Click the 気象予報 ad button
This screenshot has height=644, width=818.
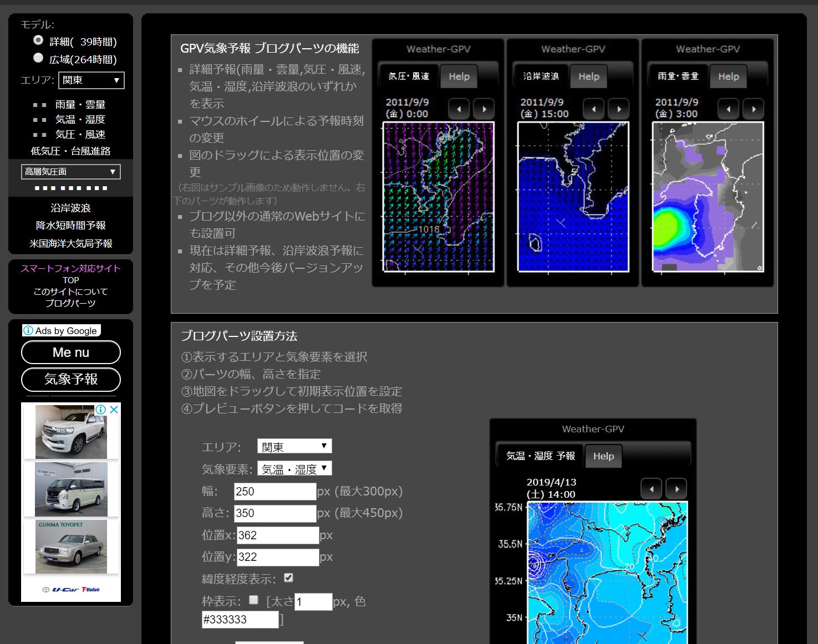pyautogui.click(x=71, y=380)
